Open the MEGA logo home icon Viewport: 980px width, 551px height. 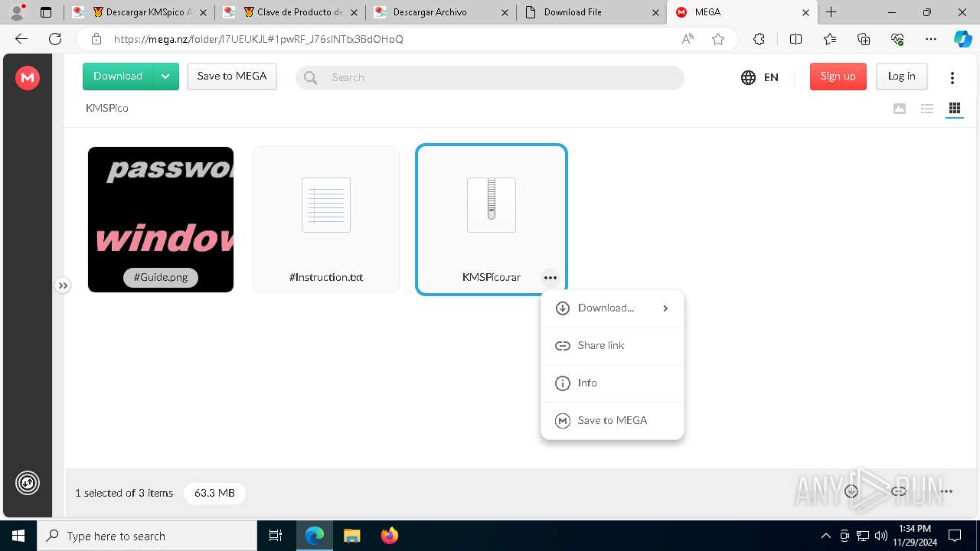28,77
